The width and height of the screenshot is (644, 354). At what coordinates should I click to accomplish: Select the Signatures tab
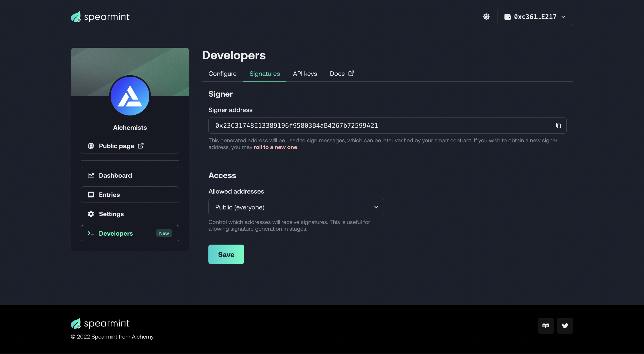[x=265, y=74]
